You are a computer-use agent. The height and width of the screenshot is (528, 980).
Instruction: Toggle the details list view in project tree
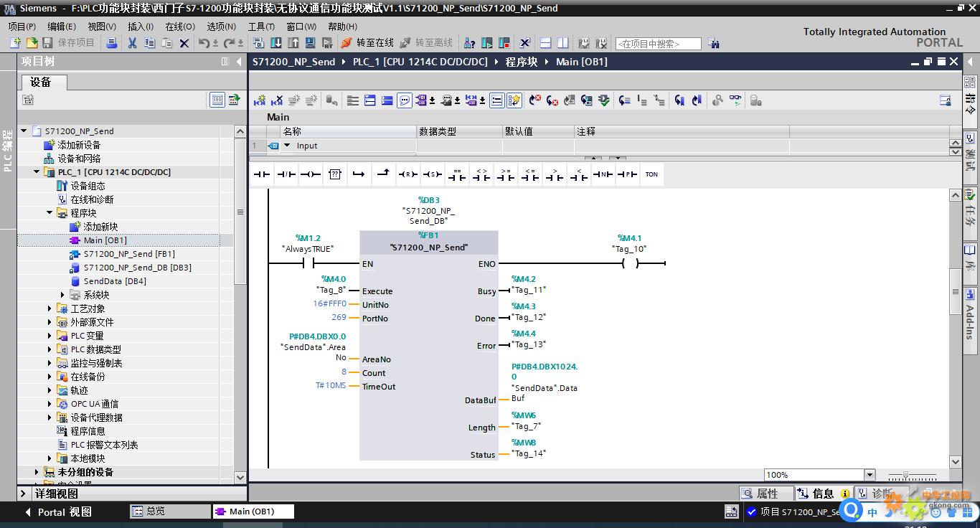coord(217,100)
